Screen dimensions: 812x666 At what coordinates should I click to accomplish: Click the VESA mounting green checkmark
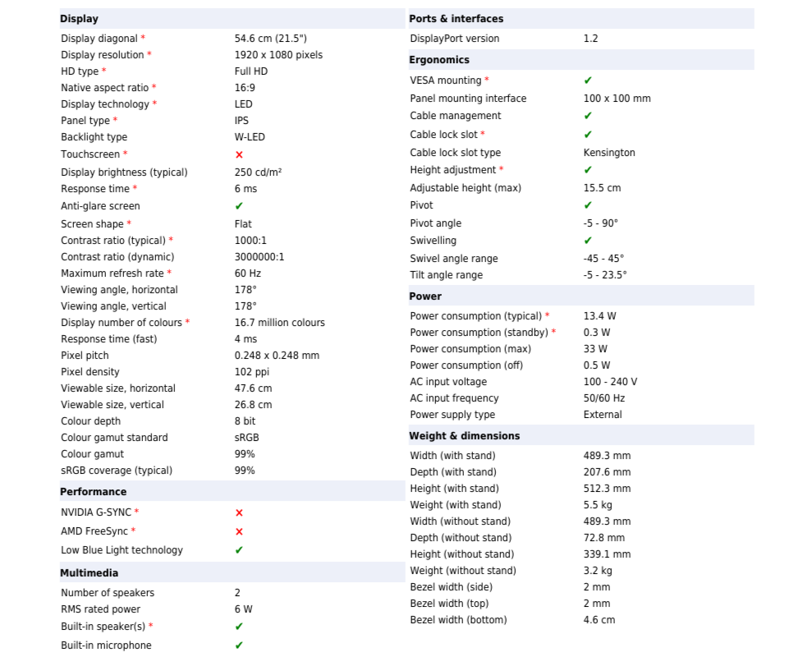click(x=588, y=80)
